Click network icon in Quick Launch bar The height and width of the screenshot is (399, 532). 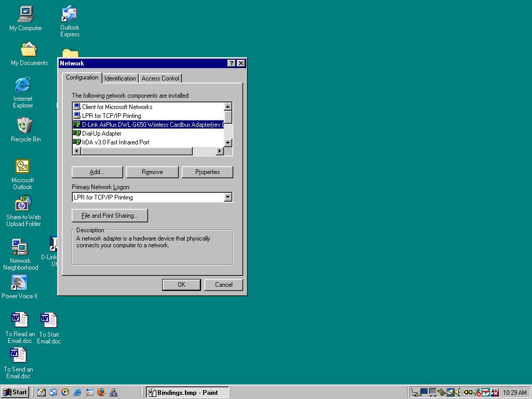point(113,392)
